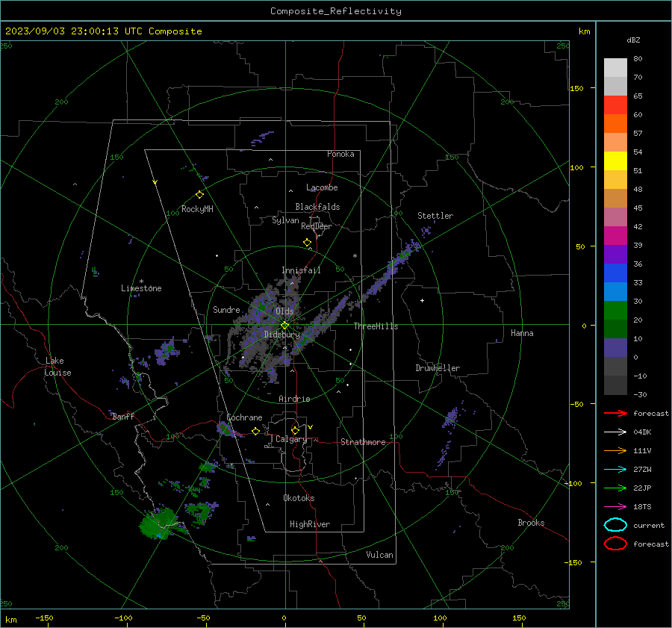Click the HighRiver town label

pyautogui.click(x=310, y=524)
